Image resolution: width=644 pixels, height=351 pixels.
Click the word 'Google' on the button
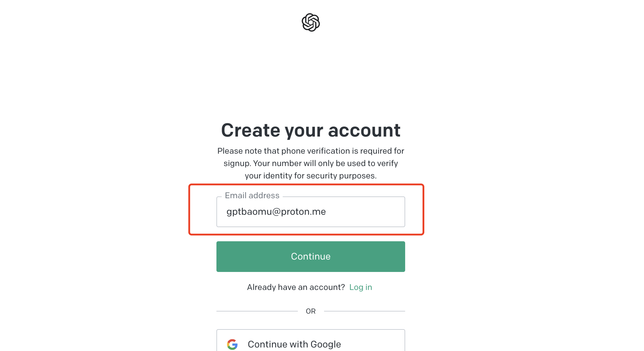click(326, 344)
